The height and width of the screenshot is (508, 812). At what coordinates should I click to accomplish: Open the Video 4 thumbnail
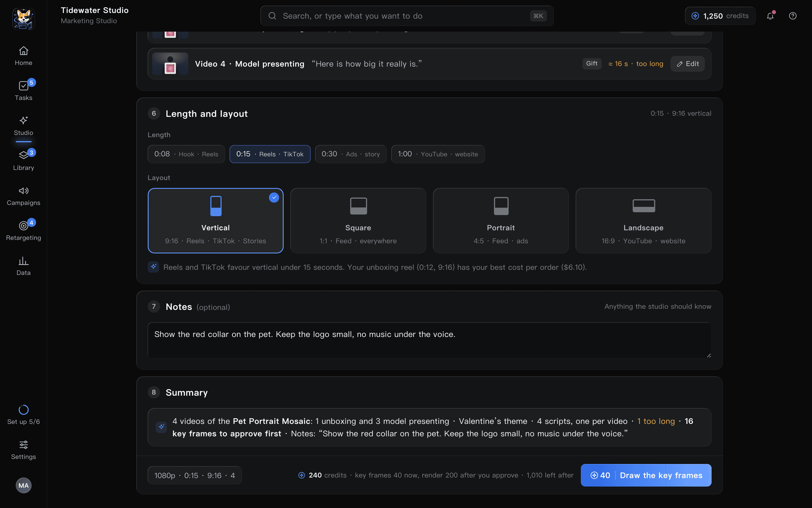point(170,64)
